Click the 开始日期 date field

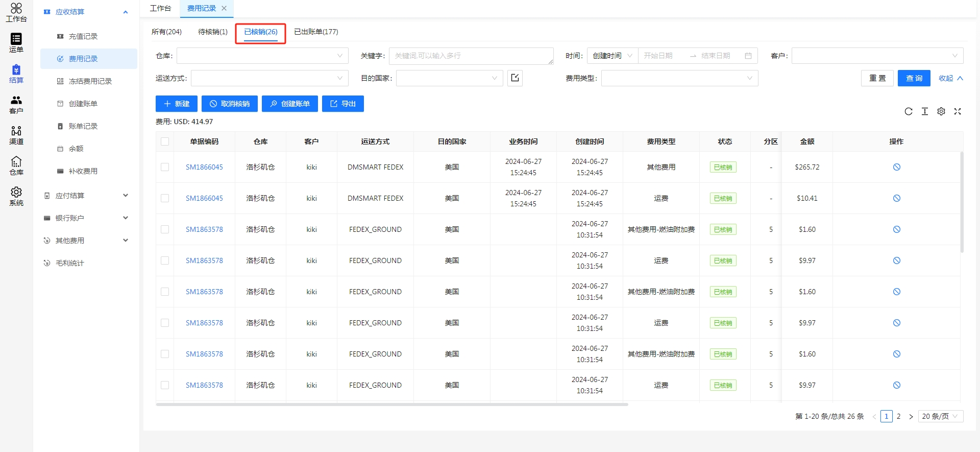663,56
